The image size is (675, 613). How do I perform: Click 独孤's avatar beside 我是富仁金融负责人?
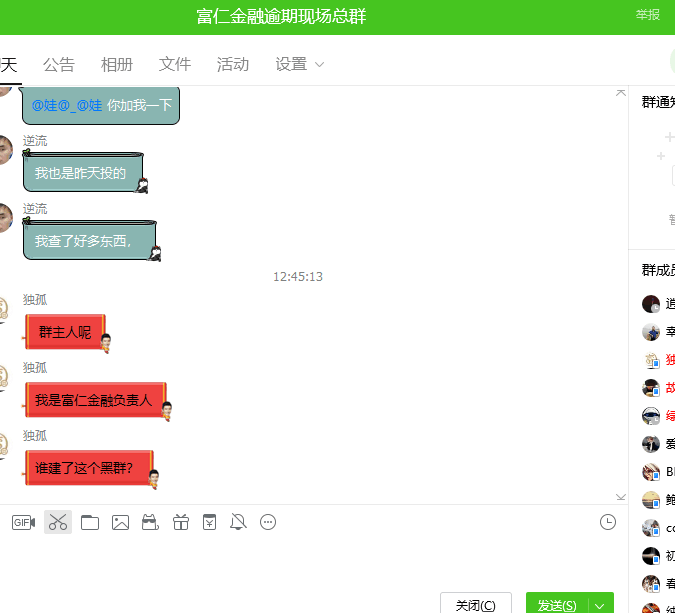tap(3, 378)
